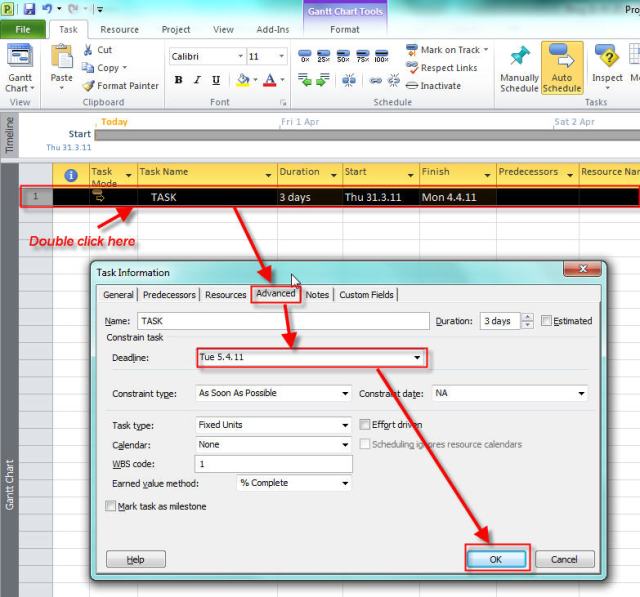This screenshot has width=640, height=597.
Task: Open the Resource ribbon tab
Action: click(x=120, y=30)
